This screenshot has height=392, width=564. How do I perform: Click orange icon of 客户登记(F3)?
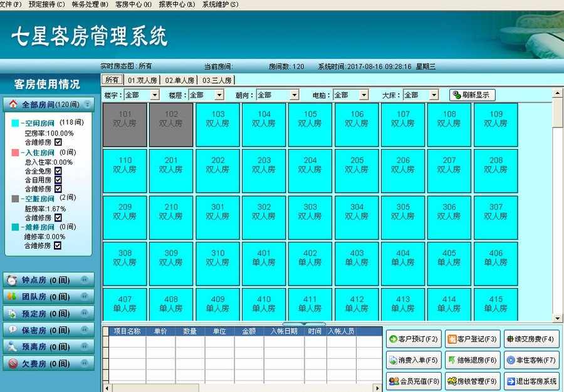[x=452, y=339]
